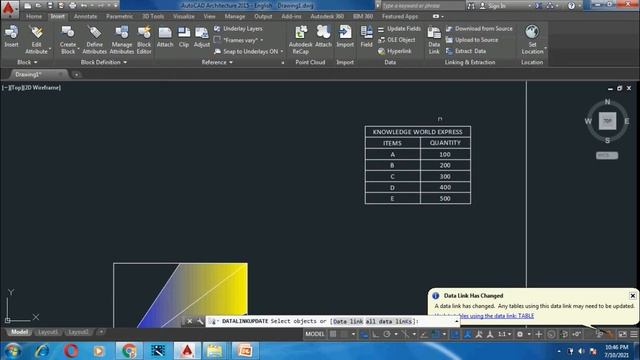640x360 pixels.
Task: Click Underlay Layers
Action: [238, 29]
